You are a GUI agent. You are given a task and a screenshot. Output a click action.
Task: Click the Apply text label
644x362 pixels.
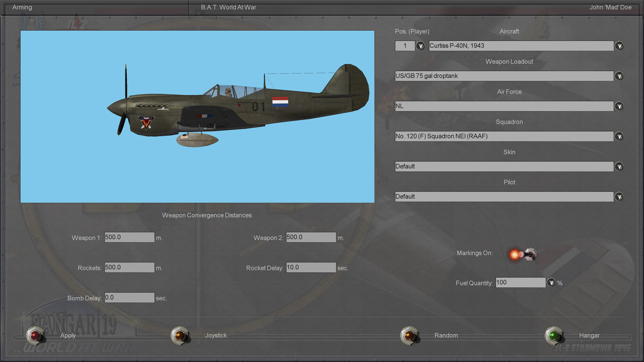(x=68, y=335)
